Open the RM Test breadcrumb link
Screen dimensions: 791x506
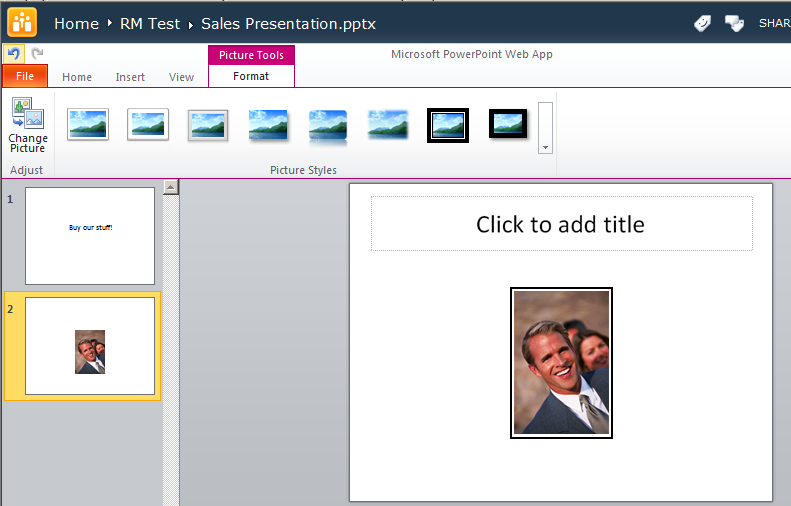[150, 24]
